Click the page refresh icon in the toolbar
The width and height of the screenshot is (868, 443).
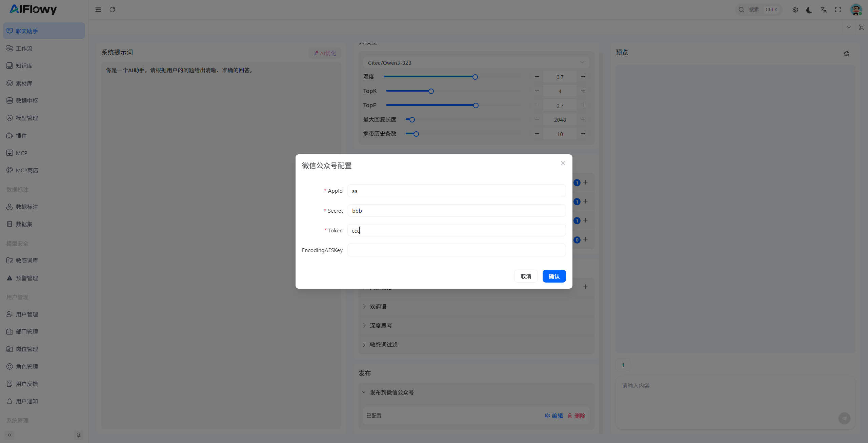click(113, 9)
